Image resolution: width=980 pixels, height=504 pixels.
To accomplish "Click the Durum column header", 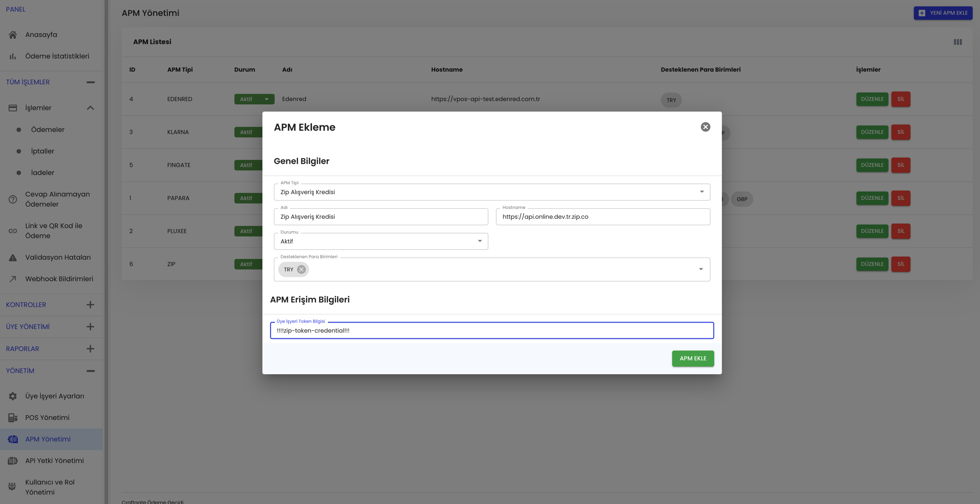I will pos(245,70).
